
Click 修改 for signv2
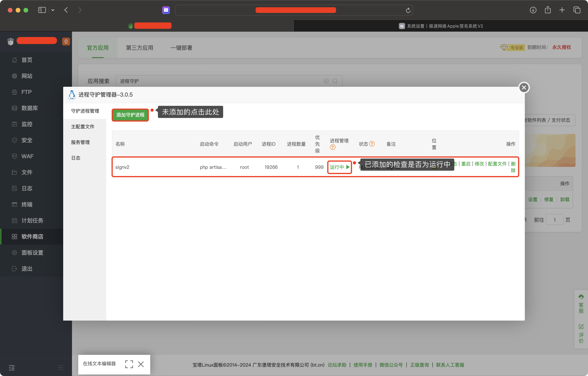point(479,164)
